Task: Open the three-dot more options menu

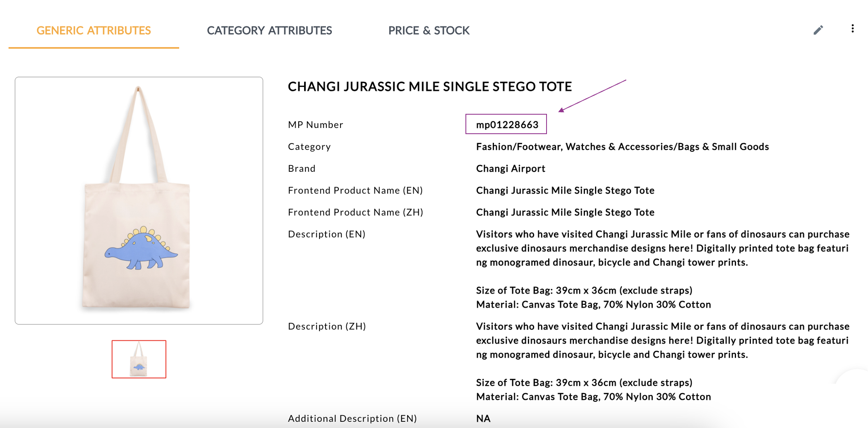Action: click(852, 29)
